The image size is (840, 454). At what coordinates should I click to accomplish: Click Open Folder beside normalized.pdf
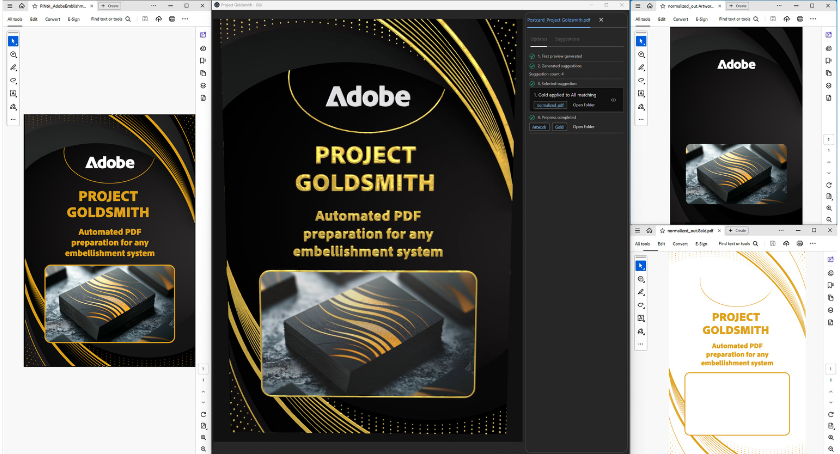click(583, 105)
